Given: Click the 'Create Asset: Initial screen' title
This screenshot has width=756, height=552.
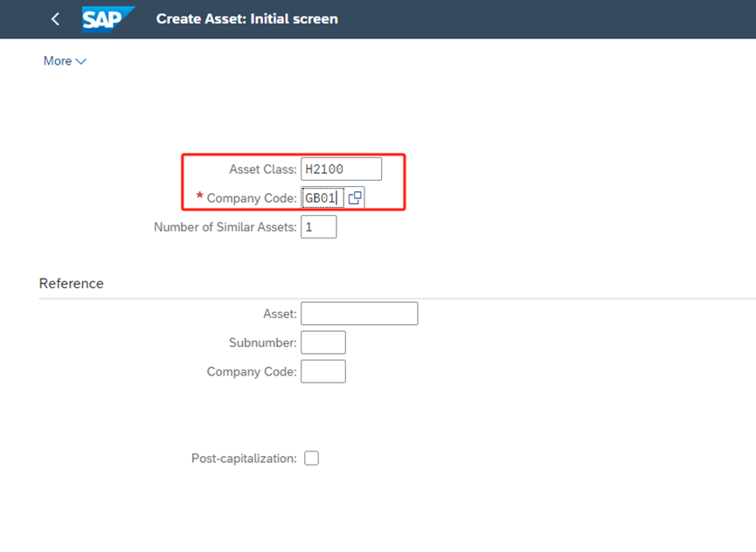Looking at the screenshot, I should (246, 18).
